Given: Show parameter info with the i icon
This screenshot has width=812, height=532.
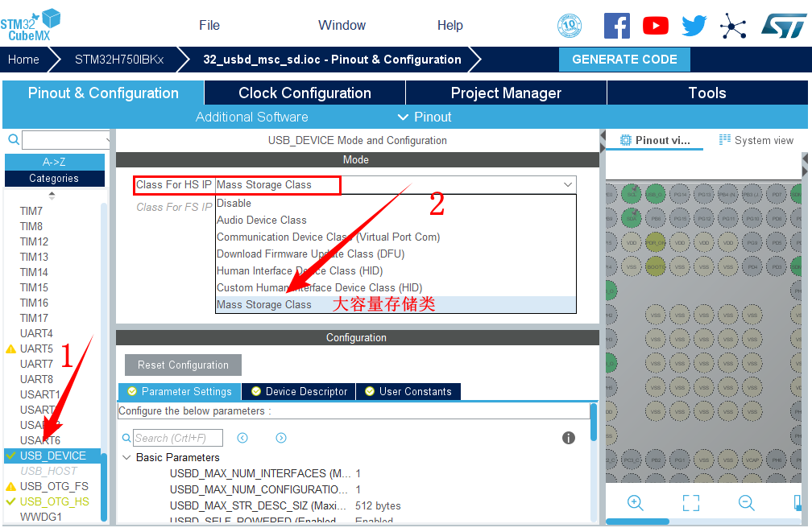Looking at the screenshot, I should tap(568, 438).
